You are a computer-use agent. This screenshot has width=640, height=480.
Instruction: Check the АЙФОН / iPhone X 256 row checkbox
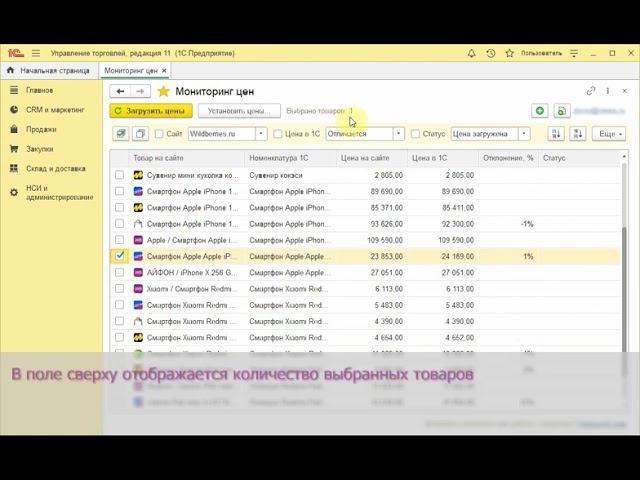[119, 272]
